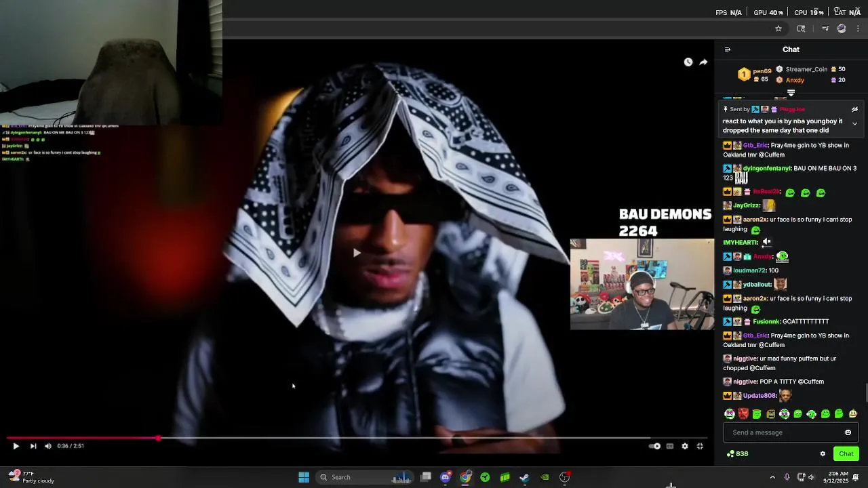The image size is (868, 488).
Task: Select the yellow angry face quick emote
Action: click(x=770, y=414)
